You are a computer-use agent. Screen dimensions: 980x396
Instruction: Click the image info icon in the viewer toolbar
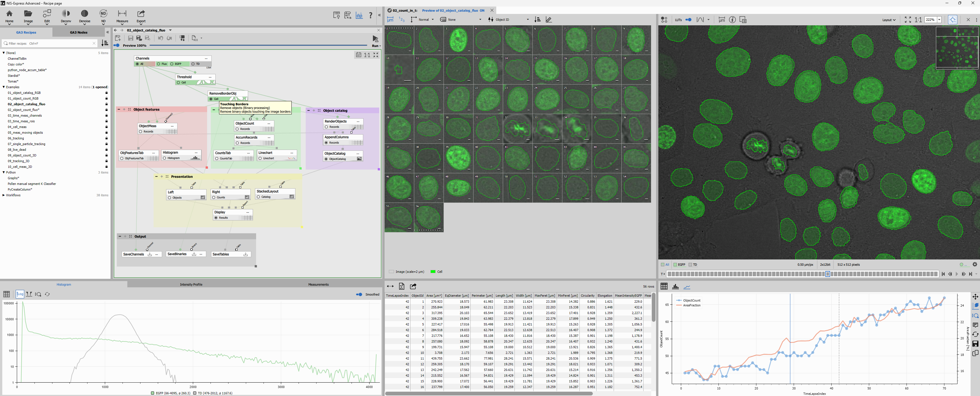[x=732, y=19]
